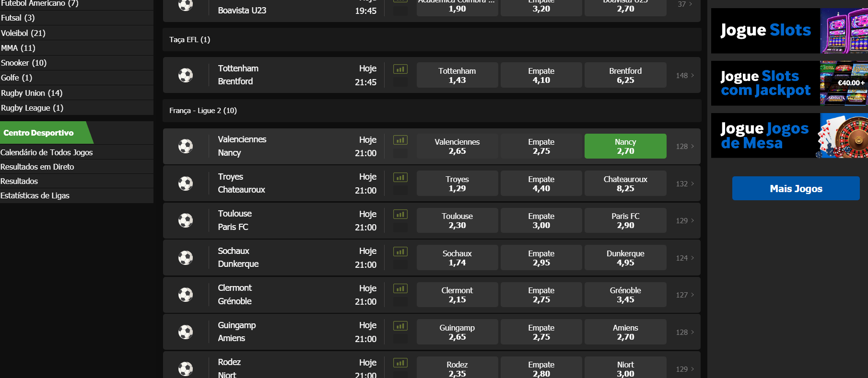Viewport: 868px width, 378px height.
Task: Open Golfe (1) sport category
Action: [x=77, y=78]
